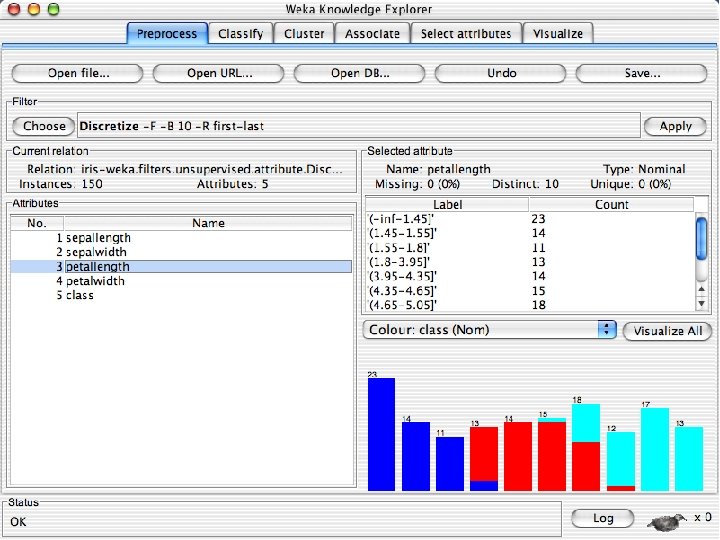
Task: Switch to the Classify tab
Action: click(241, 34)
